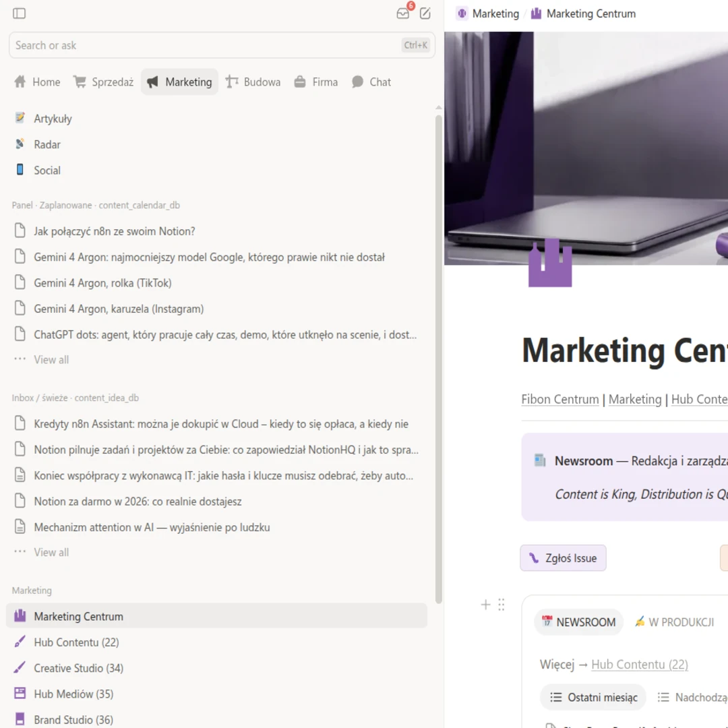Open 'Koniec współpracy z wykonawcą IT' page
The height and width of the screenshot is (728, 728).
(216, 476)
